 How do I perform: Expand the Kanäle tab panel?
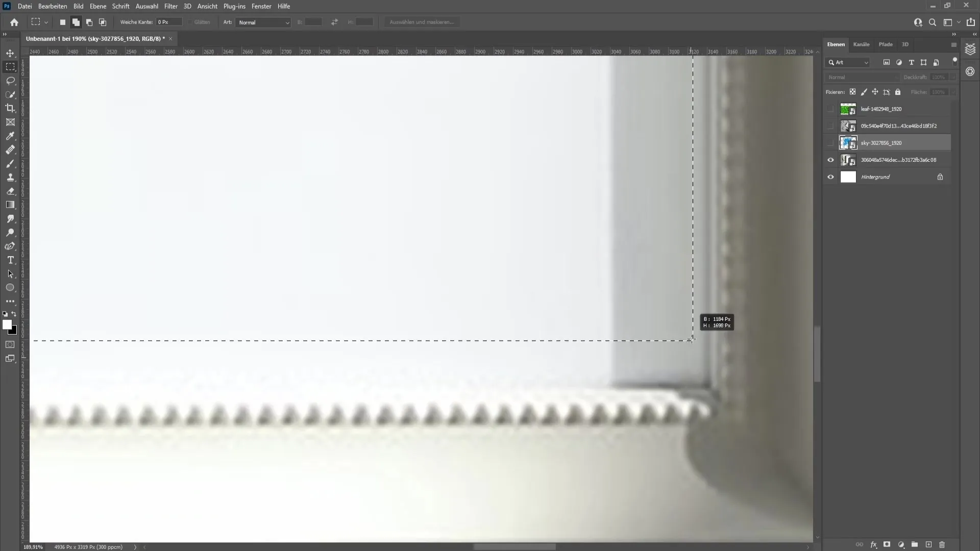click(862, 44)
